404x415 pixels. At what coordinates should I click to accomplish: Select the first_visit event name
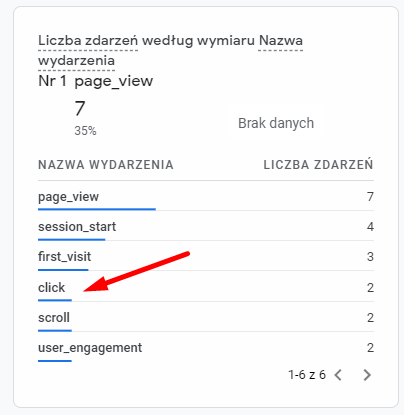(64, 257)
